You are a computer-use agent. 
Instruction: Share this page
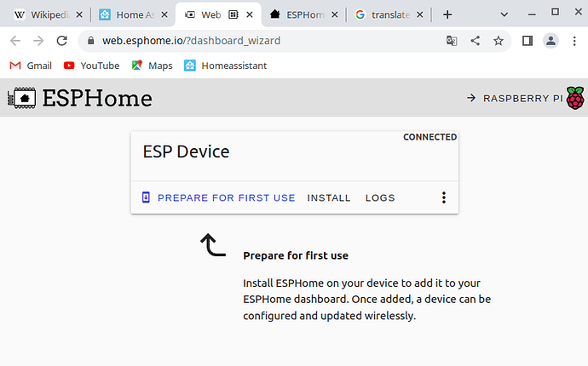point(476,41)
